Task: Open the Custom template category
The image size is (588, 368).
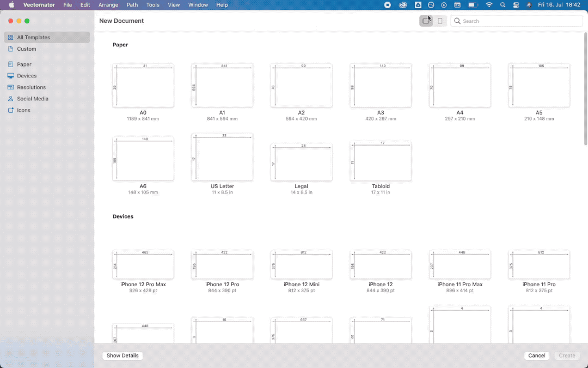Action: tap(47, 49)
